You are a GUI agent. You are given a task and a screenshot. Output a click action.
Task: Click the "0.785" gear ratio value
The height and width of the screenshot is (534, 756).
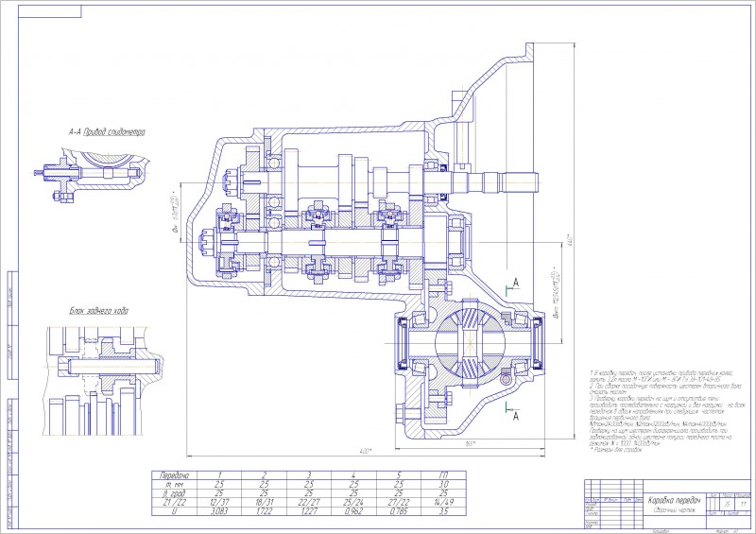point(399,511)
